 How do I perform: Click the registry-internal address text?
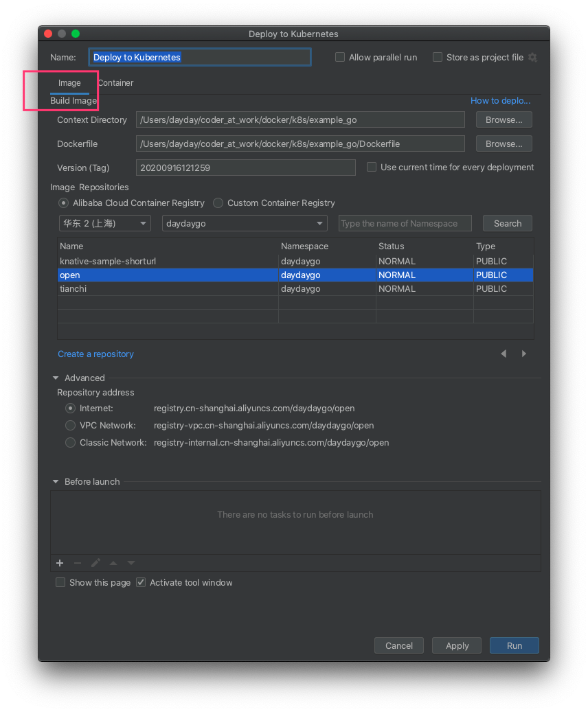pyautogui.click(x=271, y=443)
